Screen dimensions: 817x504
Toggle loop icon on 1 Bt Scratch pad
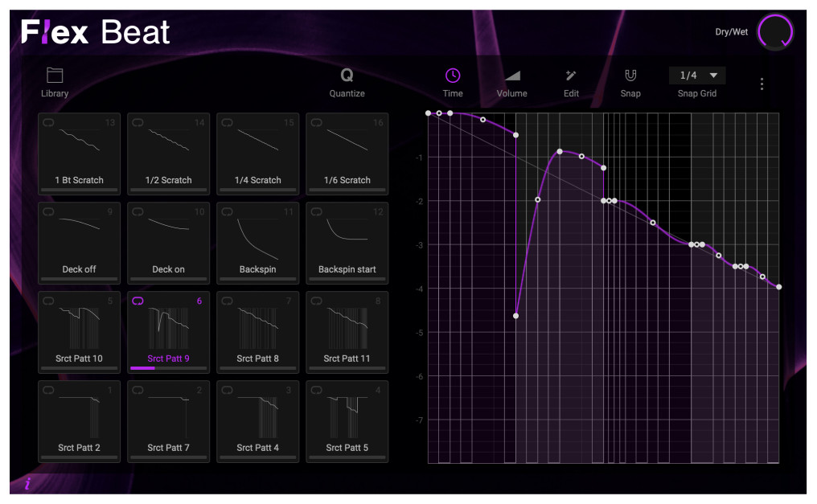[48, 122]
